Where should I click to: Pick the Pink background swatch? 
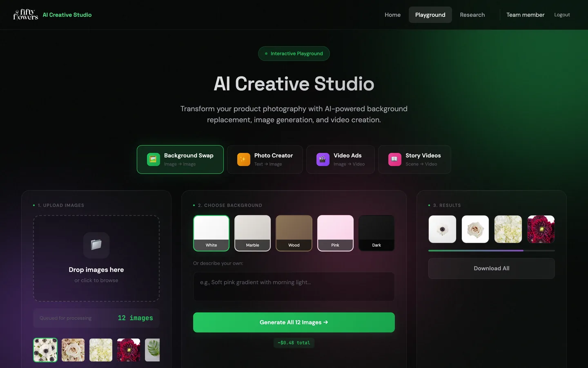[335, 233]
